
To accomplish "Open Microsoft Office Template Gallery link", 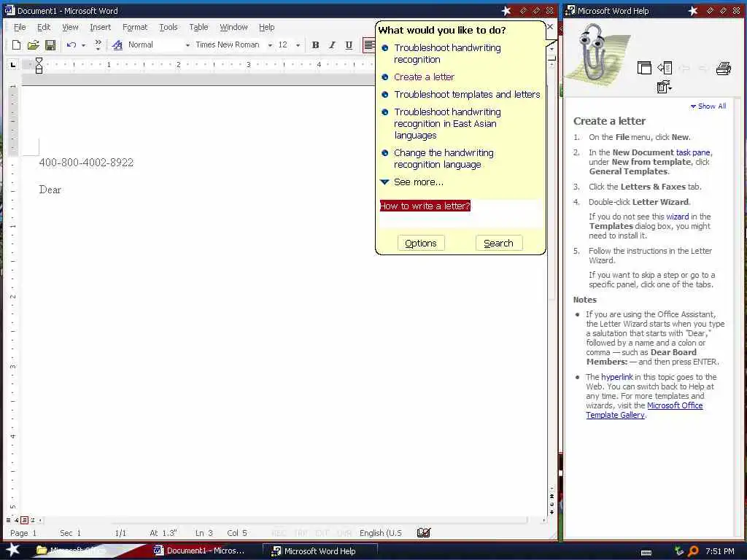I will [x=644, y=410].
